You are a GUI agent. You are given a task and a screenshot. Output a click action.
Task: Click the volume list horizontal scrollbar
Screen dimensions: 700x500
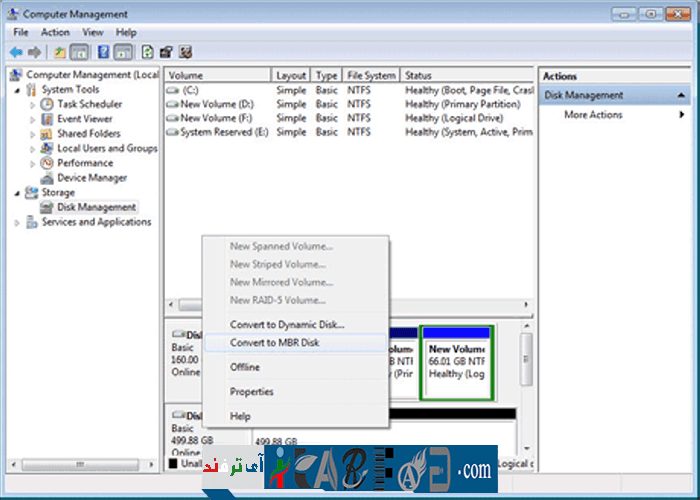350,305
